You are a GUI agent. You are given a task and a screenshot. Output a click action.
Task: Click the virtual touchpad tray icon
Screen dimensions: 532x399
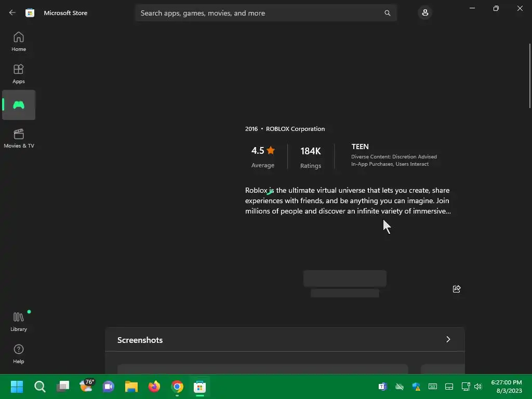[x=449, y=387]
